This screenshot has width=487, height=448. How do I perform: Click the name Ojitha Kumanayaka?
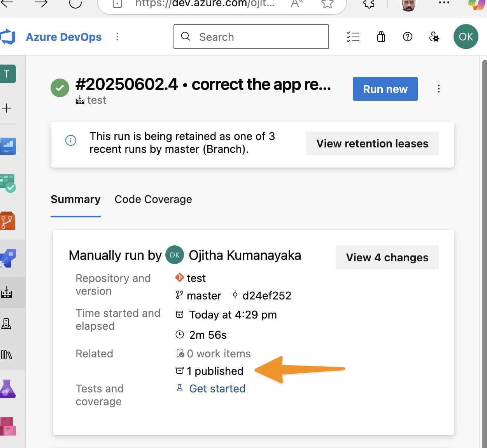pyautogui.click(x=245, y=255)
